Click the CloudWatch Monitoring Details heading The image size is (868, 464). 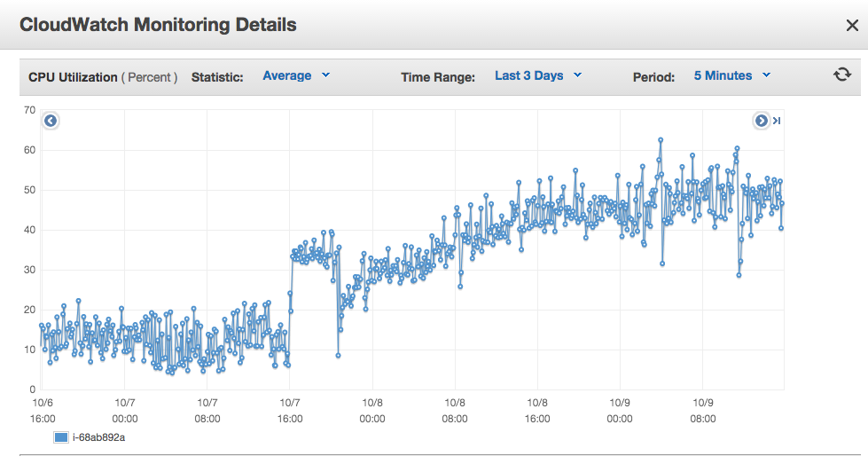(158, 25)
